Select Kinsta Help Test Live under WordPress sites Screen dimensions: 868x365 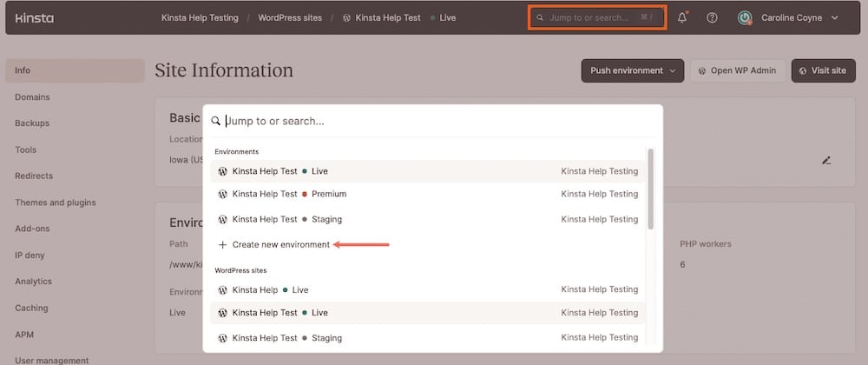click(427, 312)
